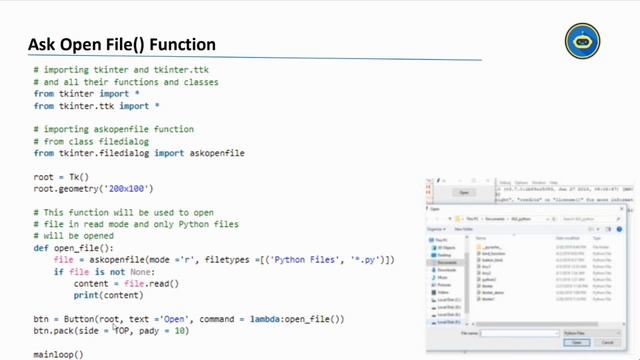Click the 'from tkinter.ttk import *' line

96,106
